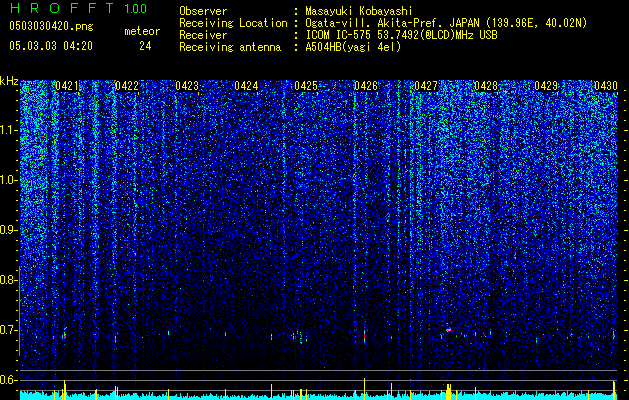Click the 0.8 kHz axis value
This screenshot has width=629, height=400.
click(8, 280)
